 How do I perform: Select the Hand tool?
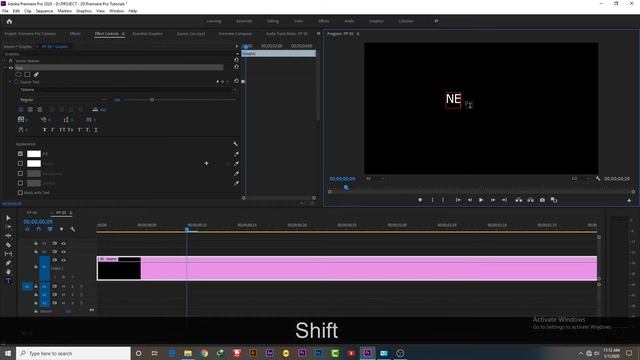[x=8, y=272]
